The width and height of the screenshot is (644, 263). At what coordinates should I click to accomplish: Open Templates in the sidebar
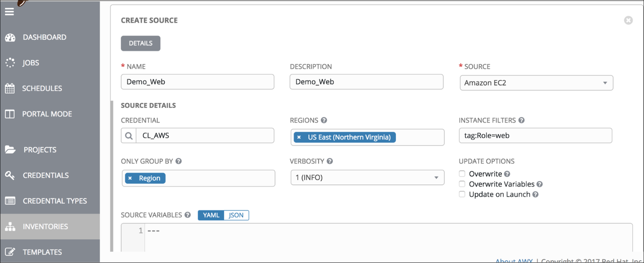pyautogui.click(x=50, y=252)
